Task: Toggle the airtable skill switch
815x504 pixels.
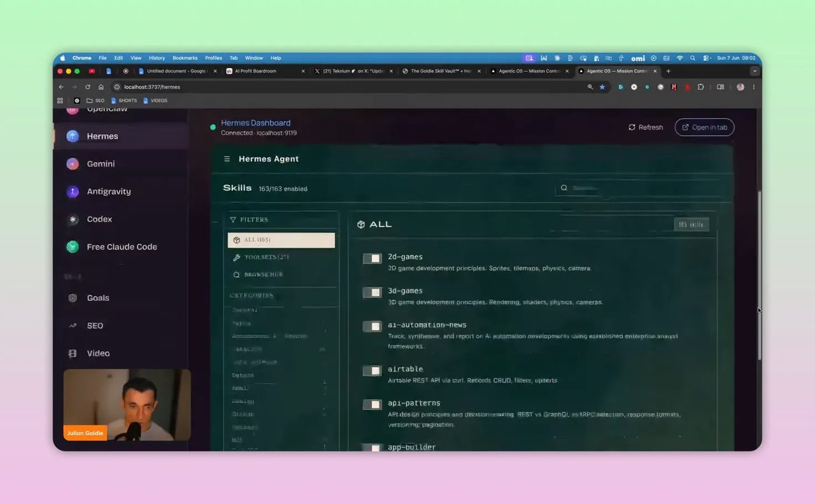Action: pos(372,370)
